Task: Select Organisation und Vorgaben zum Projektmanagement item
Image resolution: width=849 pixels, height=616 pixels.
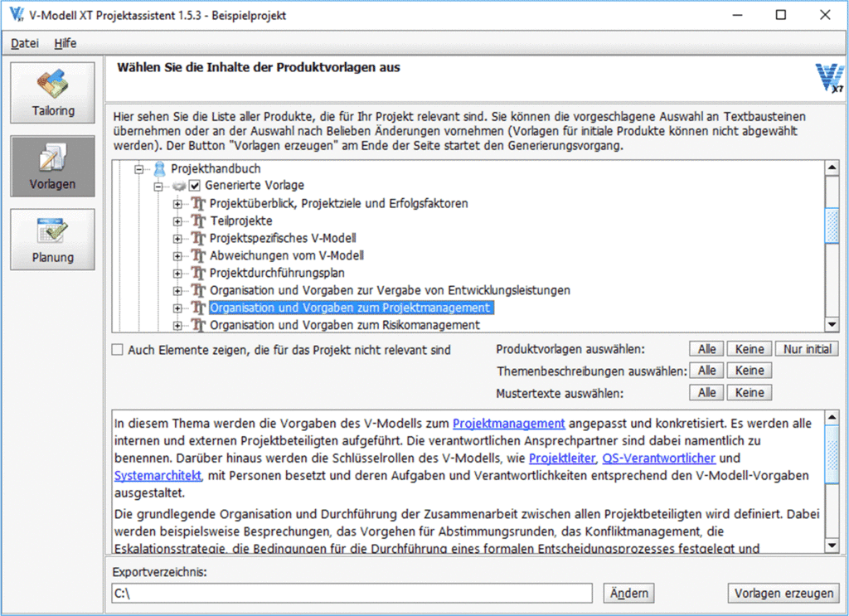Action: pos(351,308)
